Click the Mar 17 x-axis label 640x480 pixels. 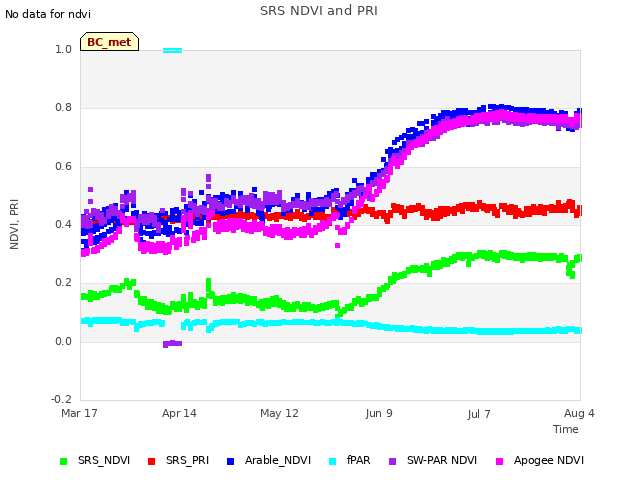79,413
